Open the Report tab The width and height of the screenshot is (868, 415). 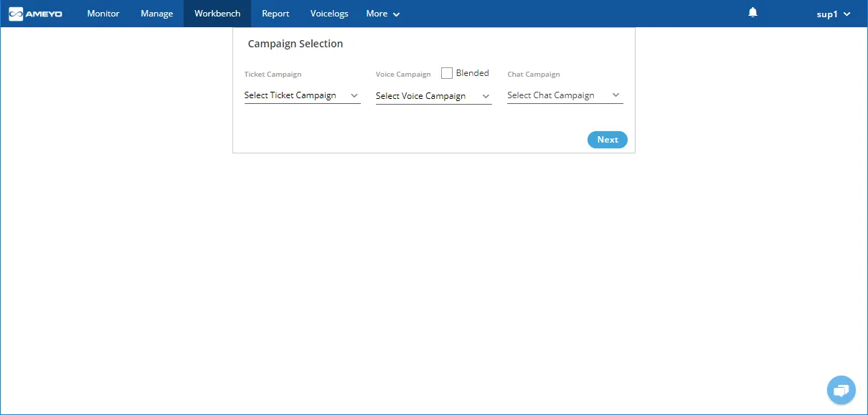coord(275,14)
